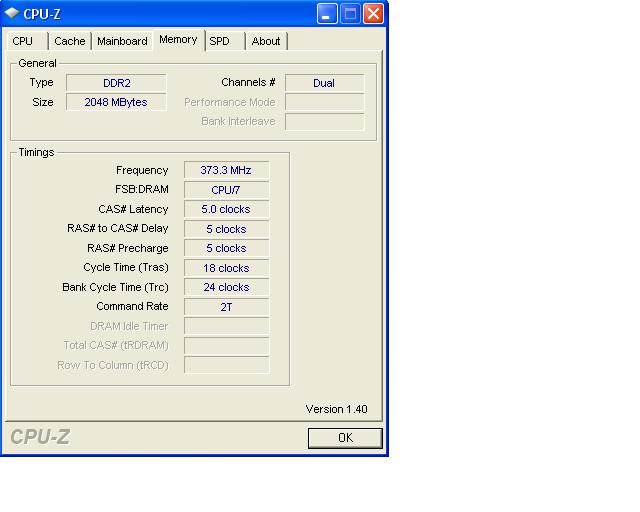Click the Total CAS# (tRDRAM) label
The image size is (640, 512).
116,345
